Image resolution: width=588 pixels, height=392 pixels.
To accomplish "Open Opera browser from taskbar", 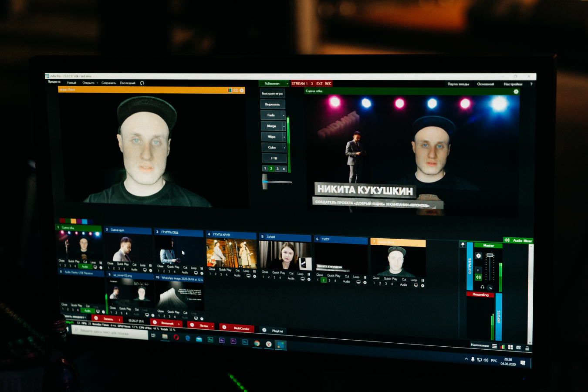I will point(176,337).
